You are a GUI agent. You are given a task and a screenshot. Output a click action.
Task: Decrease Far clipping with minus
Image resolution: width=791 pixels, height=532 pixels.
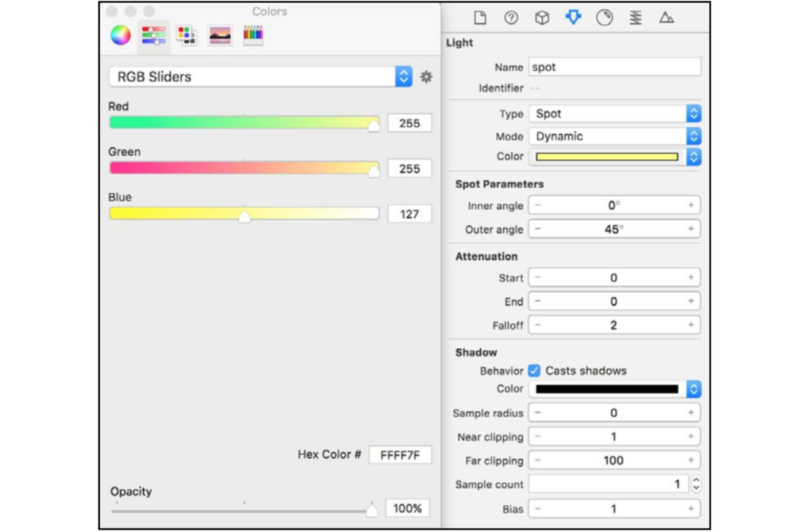538,461
